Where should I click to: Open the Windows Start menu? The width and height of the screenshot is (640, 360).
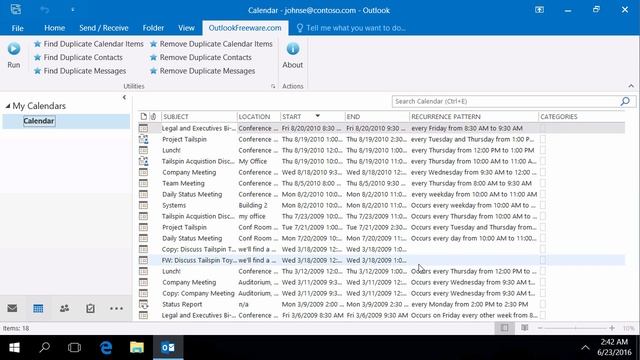14,347
